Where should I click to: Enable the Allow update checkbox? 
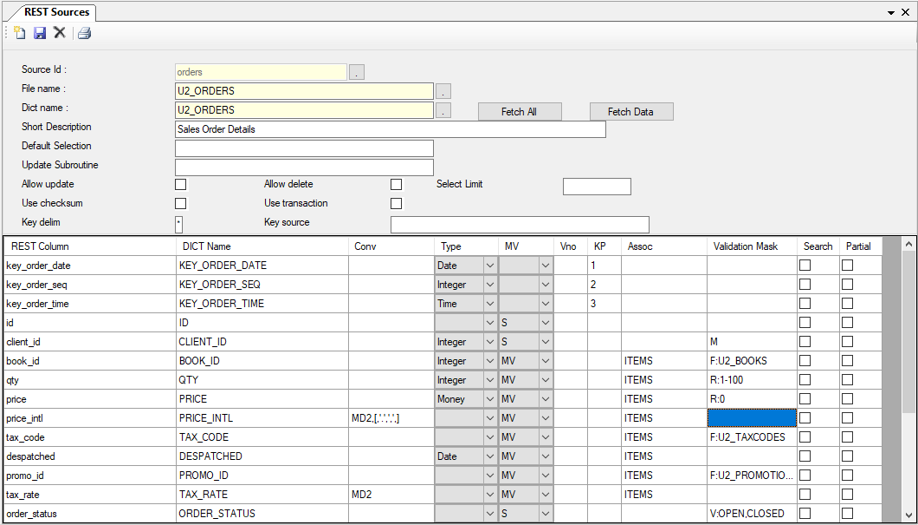[x=181, y=185]
